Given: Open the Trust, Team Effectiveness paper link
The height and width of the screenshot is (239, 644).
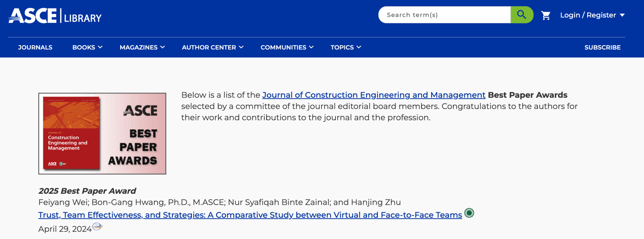Looking at the screenshot, I should point(250,215).
